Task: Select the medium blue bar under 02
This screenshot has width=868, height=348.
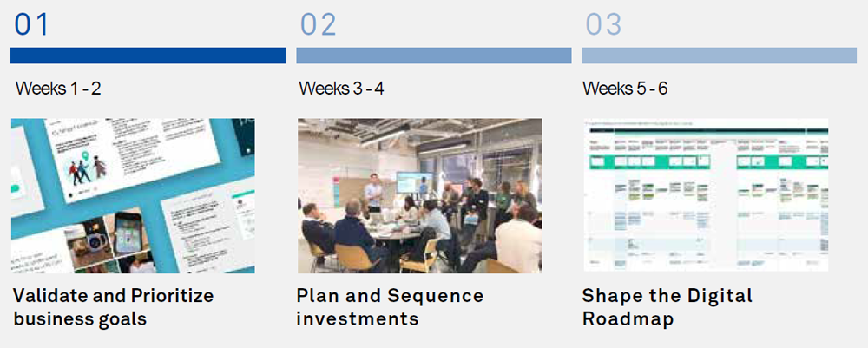Action: click(433, 56)
